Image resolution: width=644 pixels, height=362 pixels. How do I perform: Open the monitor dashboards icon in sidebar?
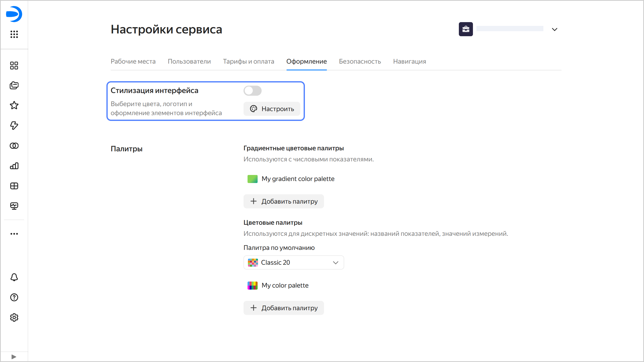pyautogui.click(x=14, y=206)
